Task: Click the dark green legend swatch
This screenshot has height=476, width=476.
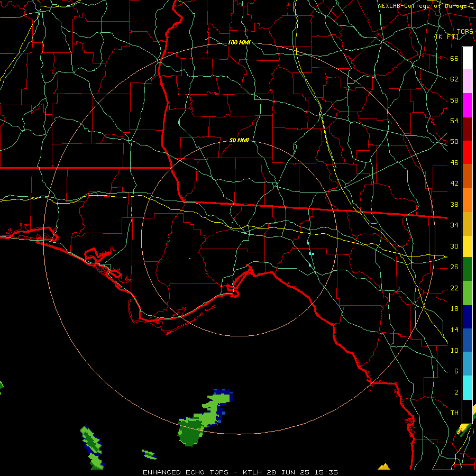Action: click(x=467, y=269)
